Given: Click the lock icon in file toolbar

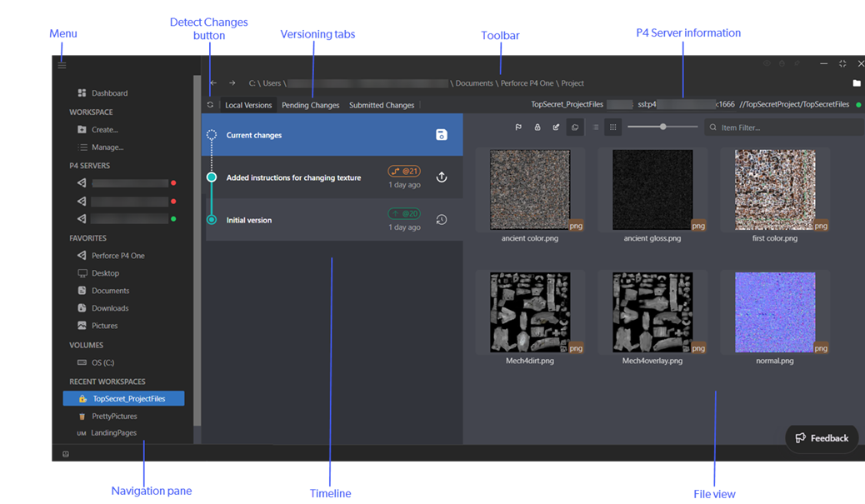Looking at the screenshot, I should [x=537, y=127].
